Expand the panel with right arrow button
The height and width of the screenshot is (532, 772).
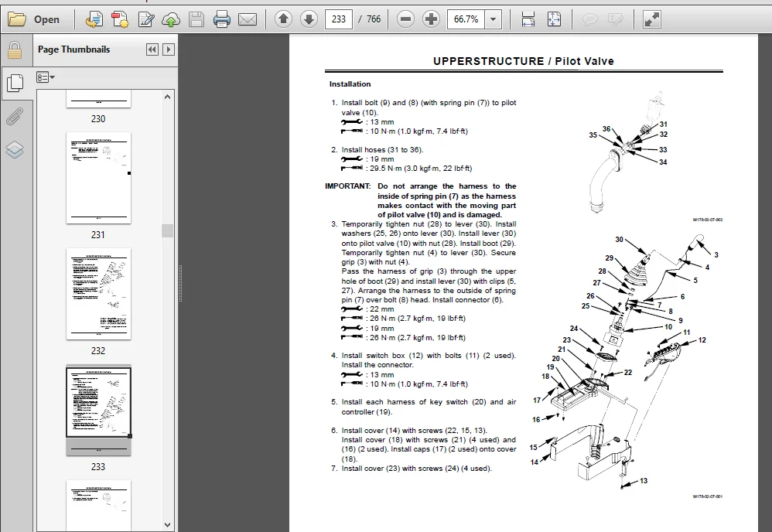[x=169, y=49]
